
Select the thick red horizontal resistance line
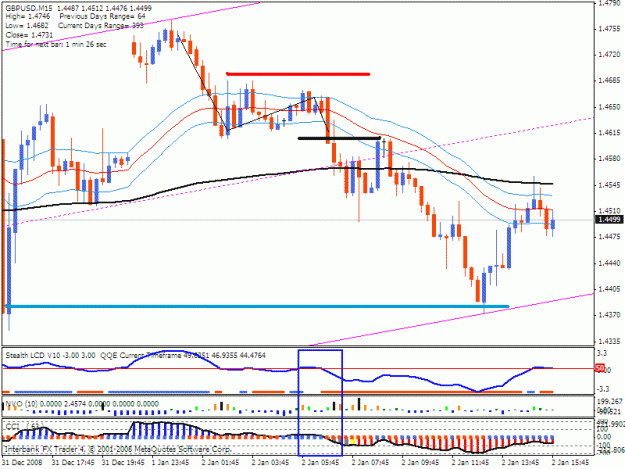pos(298,74)
